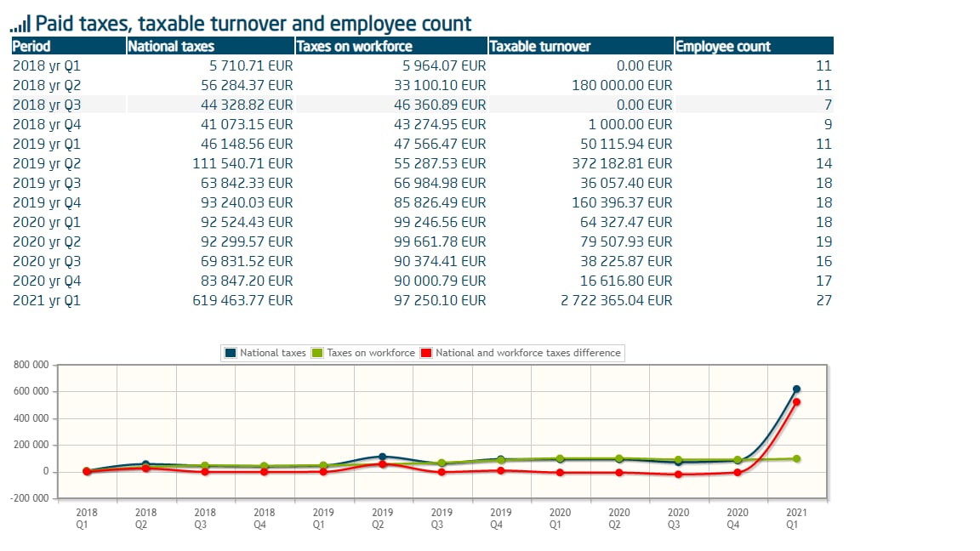The width and height of the screenshot is (980, 551).
Task: Click the 2020 Q3 red difference data point
Action: tap(678, 474)
